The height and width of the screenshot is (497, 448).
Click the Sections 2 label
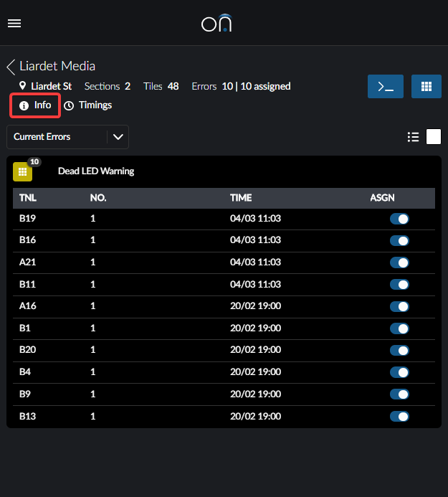click(108, 86)
